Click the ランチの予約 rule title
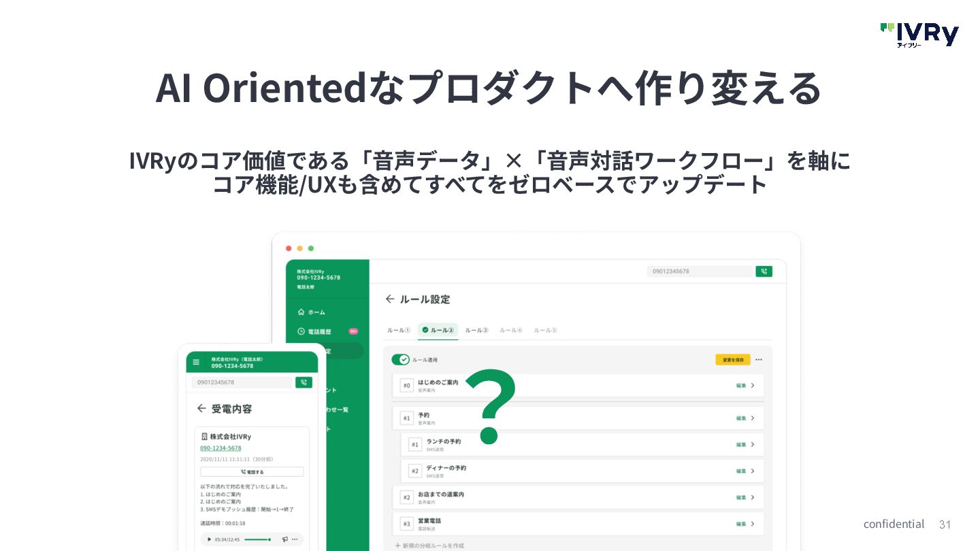Screen dimensions: 980x551 [x=443, y=441]
